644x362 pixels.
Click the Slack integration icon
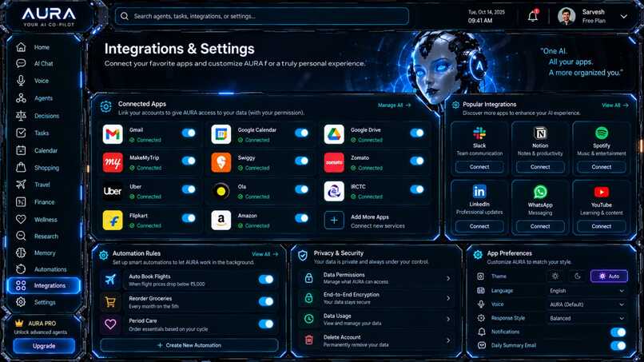(479, 133)
